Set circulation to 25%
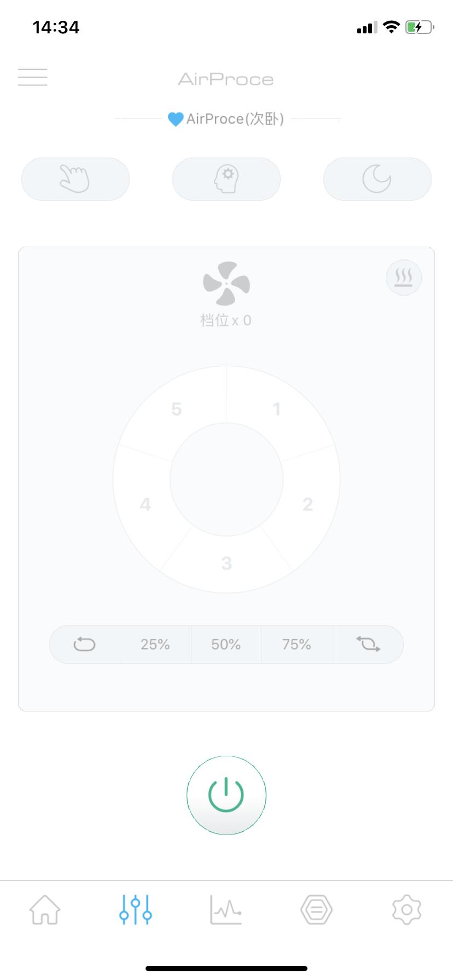 click(x=155, y=644)
